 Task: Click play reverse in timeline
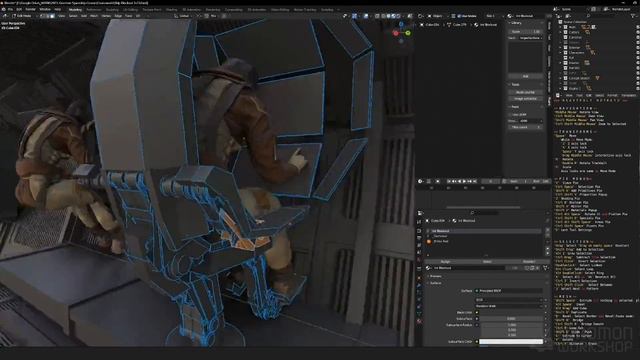tap(459, 181)
